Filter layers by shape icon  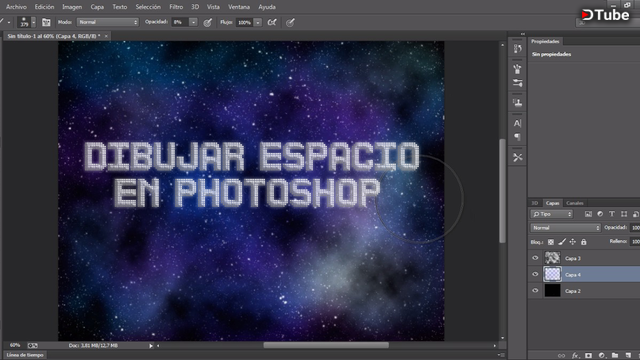click(x=624, y=214)
